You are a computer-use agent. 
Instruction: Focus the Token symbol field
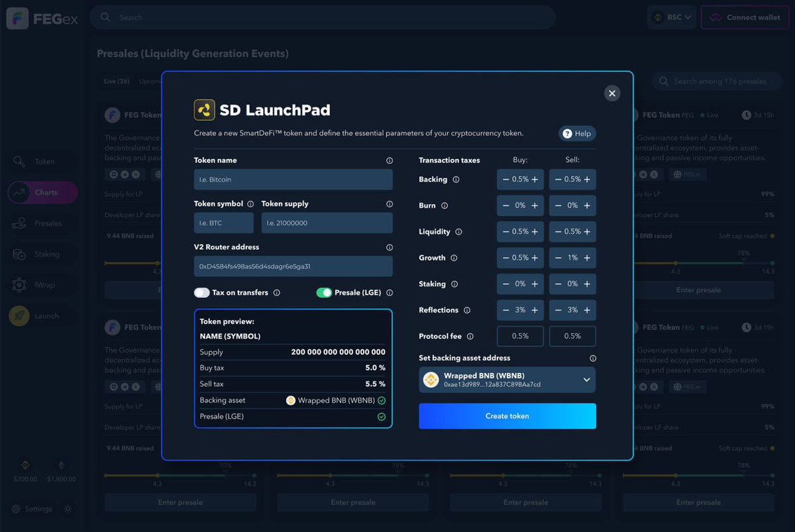(x=225, y=223)
